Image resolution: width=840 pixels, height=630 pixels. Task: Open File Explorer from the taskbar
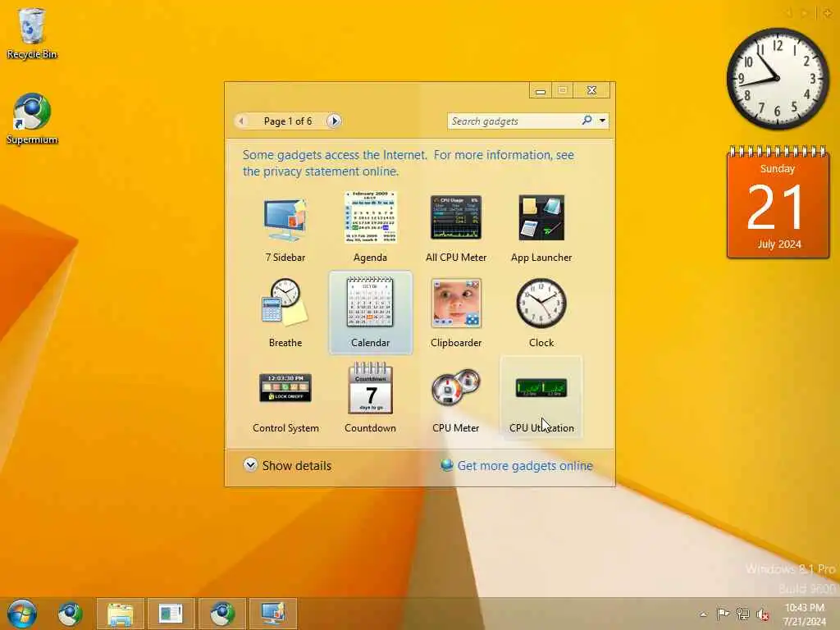tap(120, 614)
